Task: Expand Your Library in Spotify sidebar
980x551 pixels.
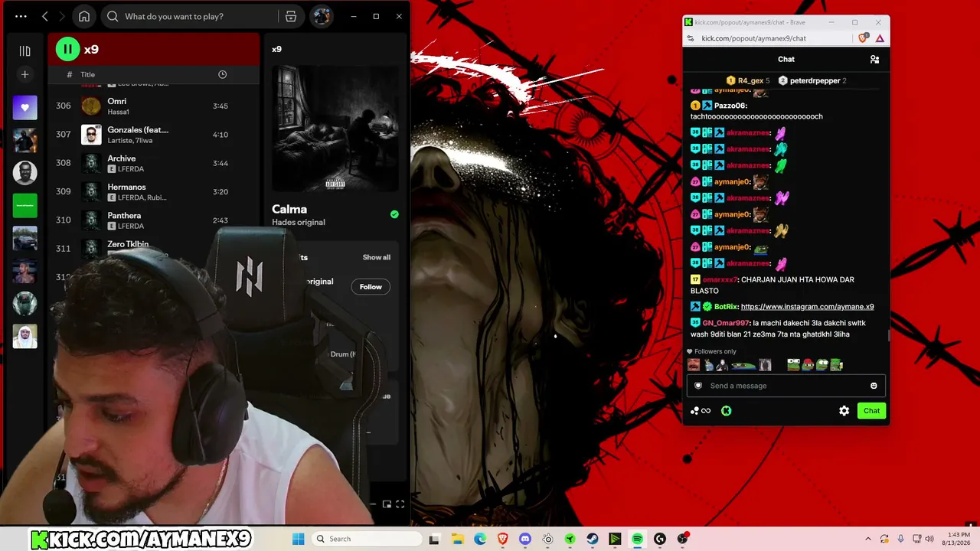Action: (x=24, y=51)
